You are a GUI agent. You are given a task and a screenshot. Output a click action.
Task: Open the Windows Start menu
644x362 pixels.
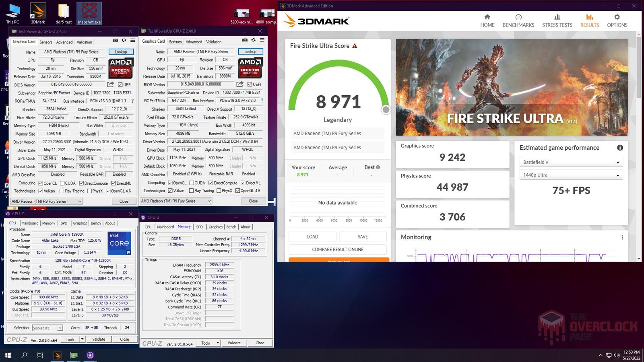[x=8, y=355]
